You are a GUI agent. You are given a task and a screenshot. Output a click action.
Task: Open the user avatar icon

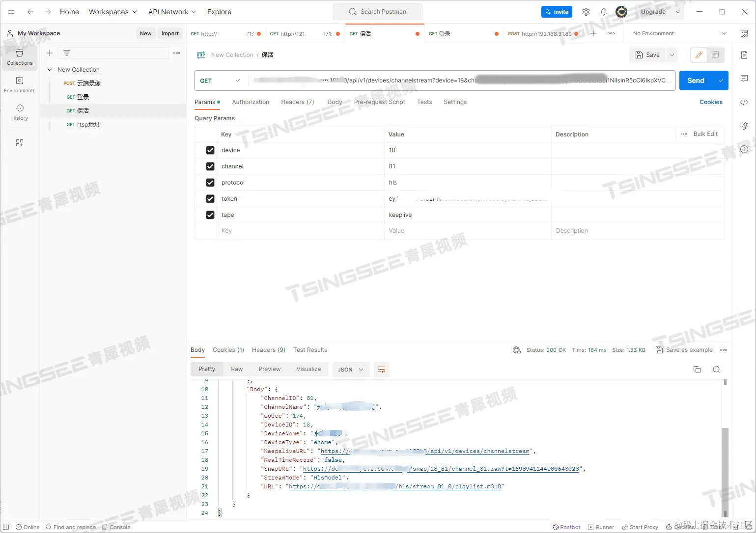[621, 12]
